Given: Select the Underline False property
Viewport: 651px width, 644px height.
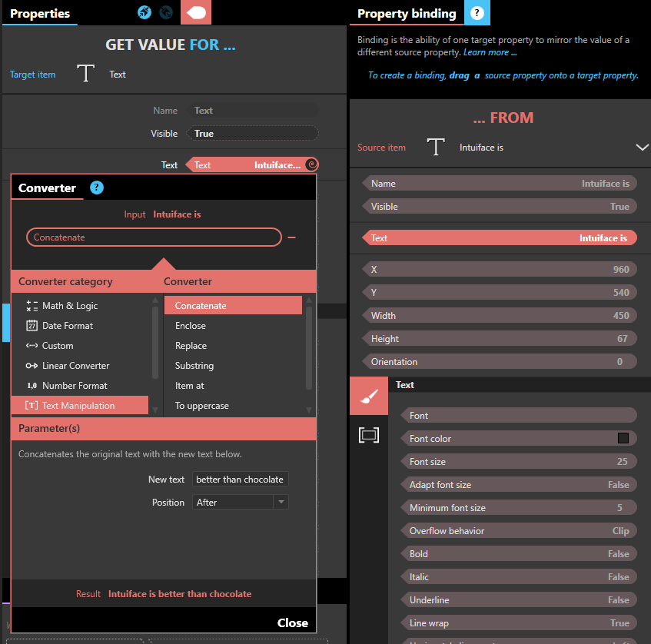Looking at the screenshot, I should [x=519, y=600].
